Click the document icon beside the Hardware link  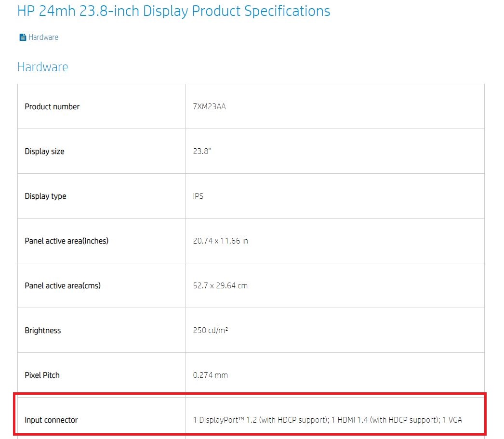pos(22,38)
